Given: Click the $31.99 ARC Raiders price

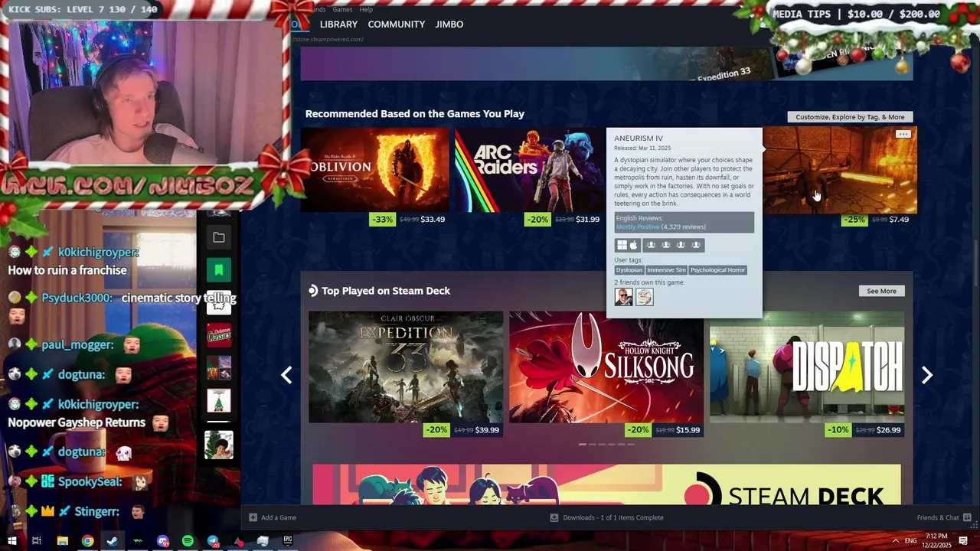Looking at the screenshot, I should (587, 220).
